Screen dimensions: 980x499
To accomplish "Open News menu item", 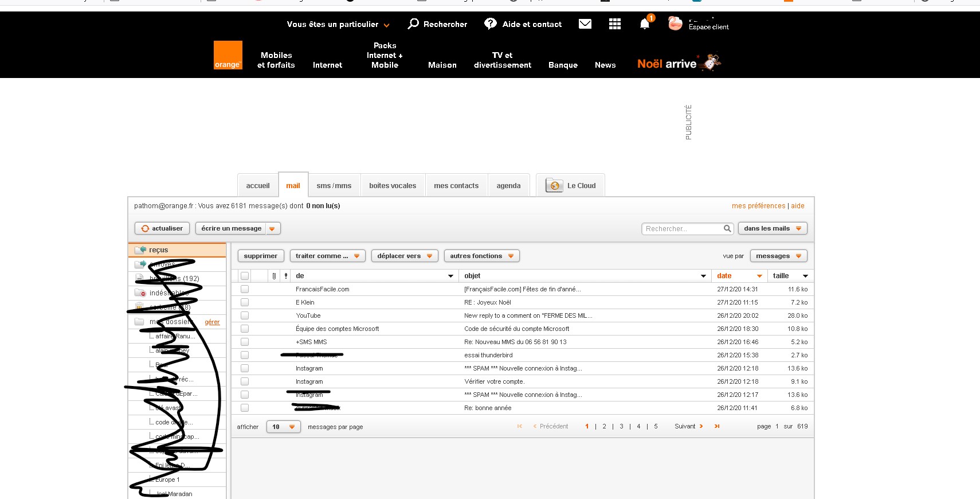I will pyautogui.click(x=605, y=65).
